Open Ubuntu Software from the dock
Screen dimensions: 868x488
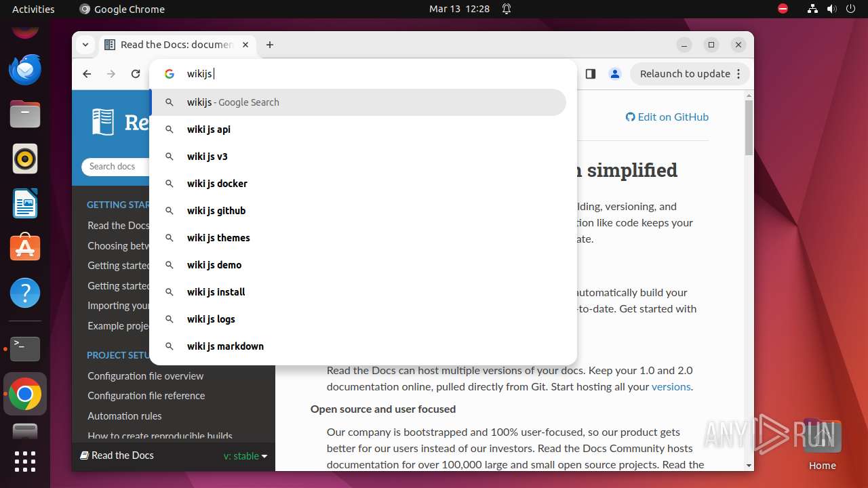(25, 248)
